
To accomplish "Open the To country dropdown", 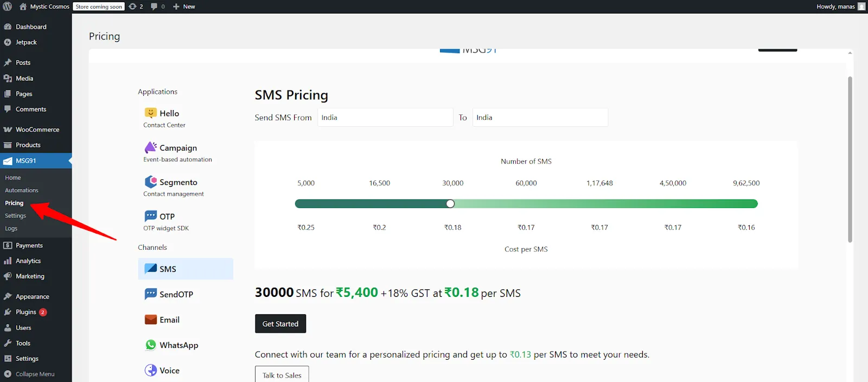I will [x=540, y=118].
